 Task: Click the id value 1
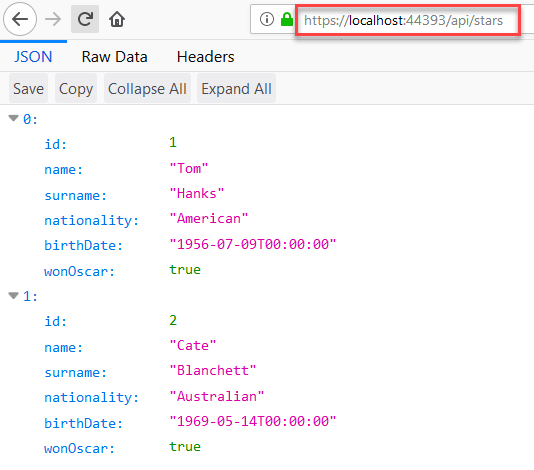pyautogui.click(x=173, y=142)
